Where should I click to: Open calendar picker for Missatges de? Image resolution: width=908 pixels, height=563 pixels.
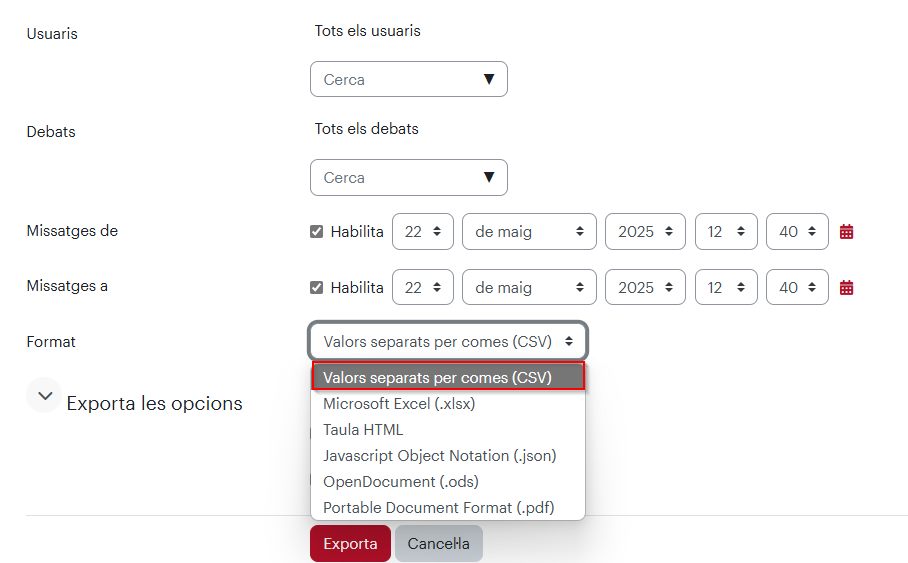click(x=846, y=232)
